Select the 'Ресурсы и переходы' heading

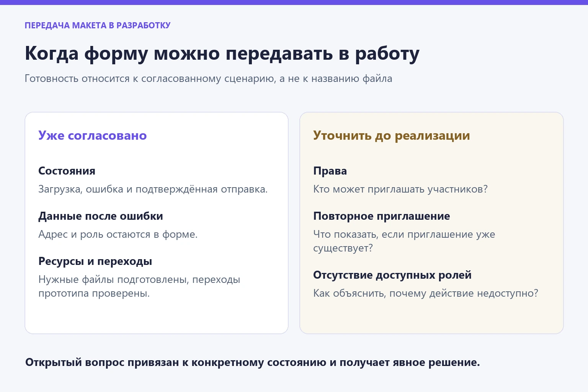coord(95,261)
